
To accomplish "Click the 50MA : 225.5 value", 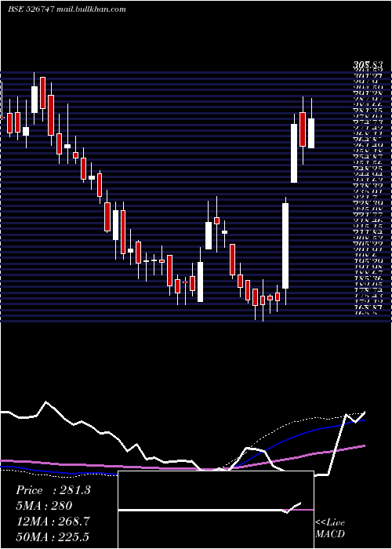I will click(x=53, y=536).
